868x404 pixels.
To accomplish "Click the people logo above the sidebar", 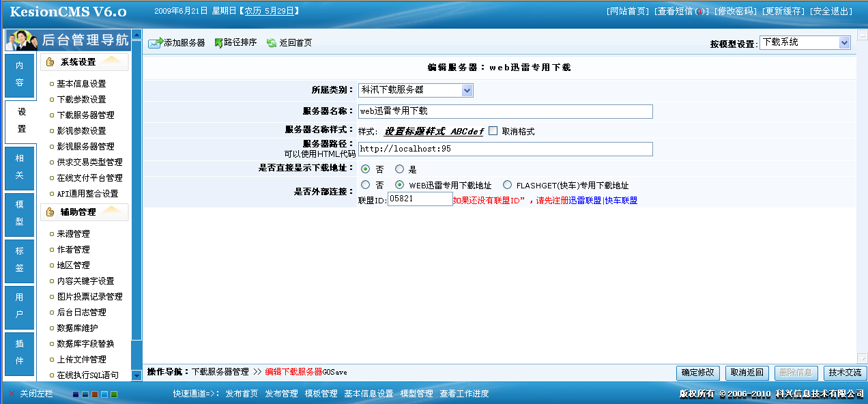I will pyautogui.click(x=21, y=40).
